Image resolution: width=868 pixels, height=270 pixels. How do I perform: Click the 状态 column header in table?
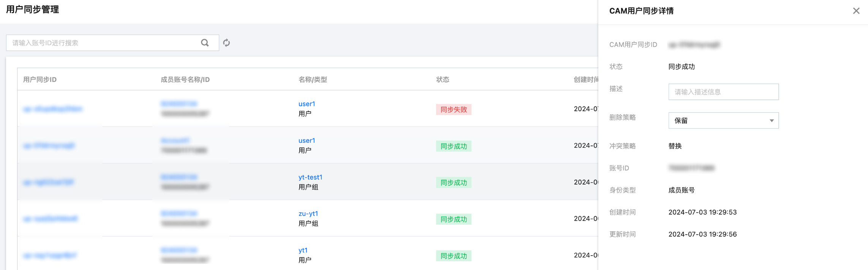[443, 80]
